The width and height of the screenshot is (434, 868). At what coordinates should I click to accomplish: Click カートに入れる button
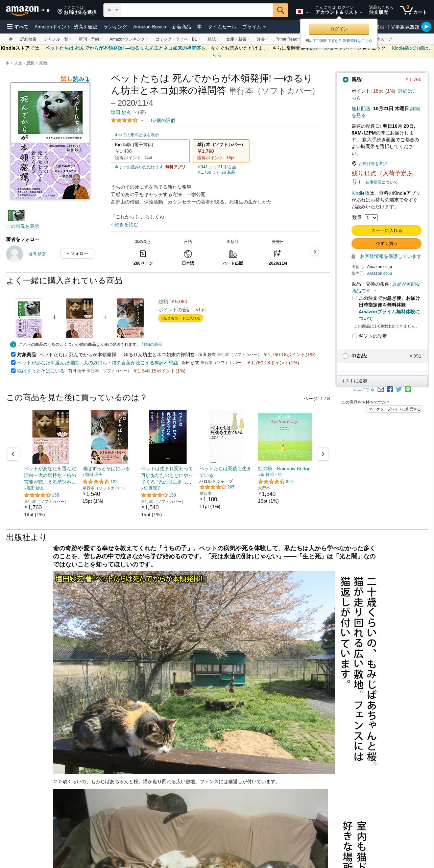point(386,230)
